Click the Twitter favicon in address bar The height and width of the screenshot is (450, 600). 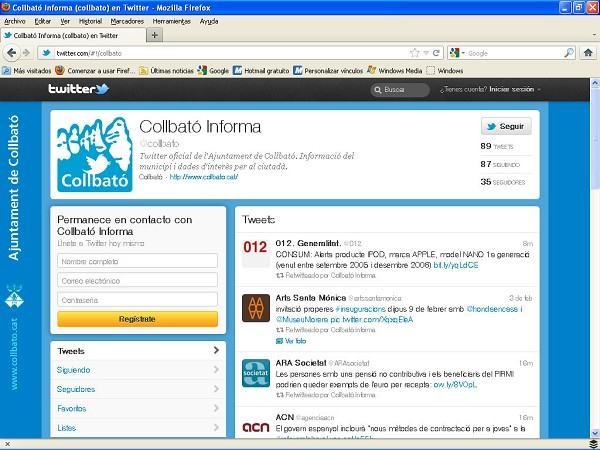47,53
